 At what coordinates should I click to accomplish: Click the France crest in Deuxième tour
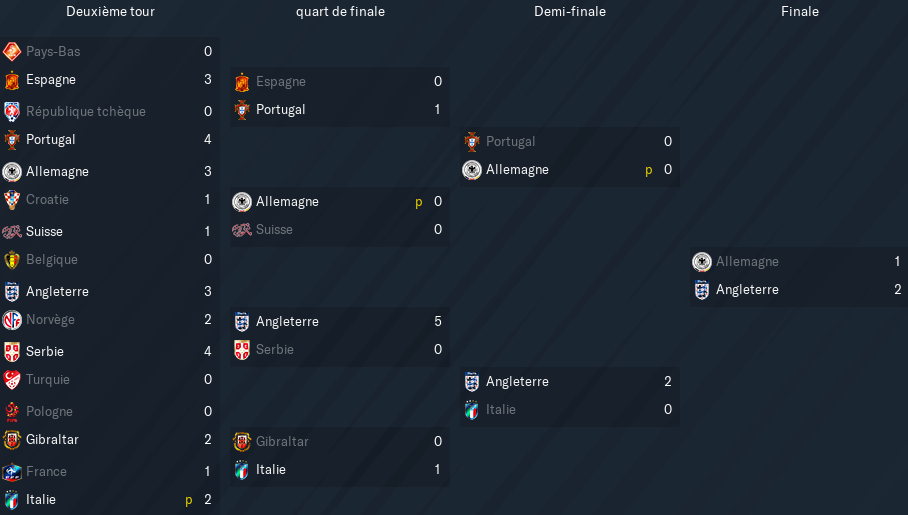click(12, 472)
